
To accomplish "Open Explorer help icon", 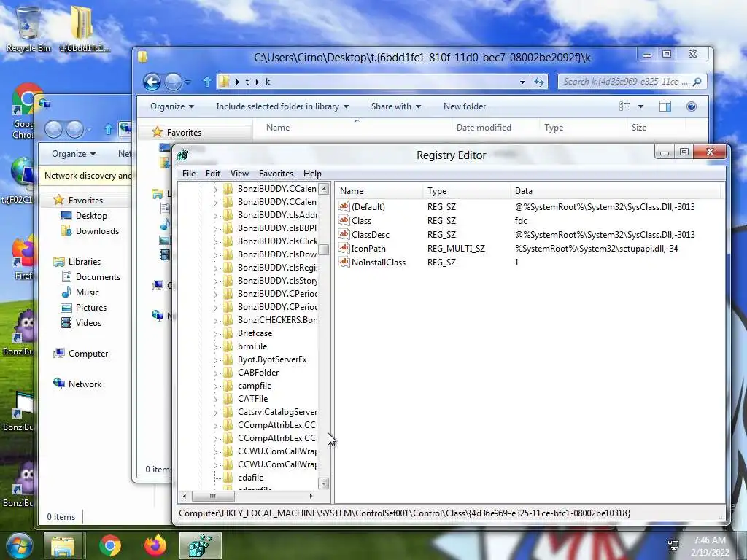I will pos(692,106).
